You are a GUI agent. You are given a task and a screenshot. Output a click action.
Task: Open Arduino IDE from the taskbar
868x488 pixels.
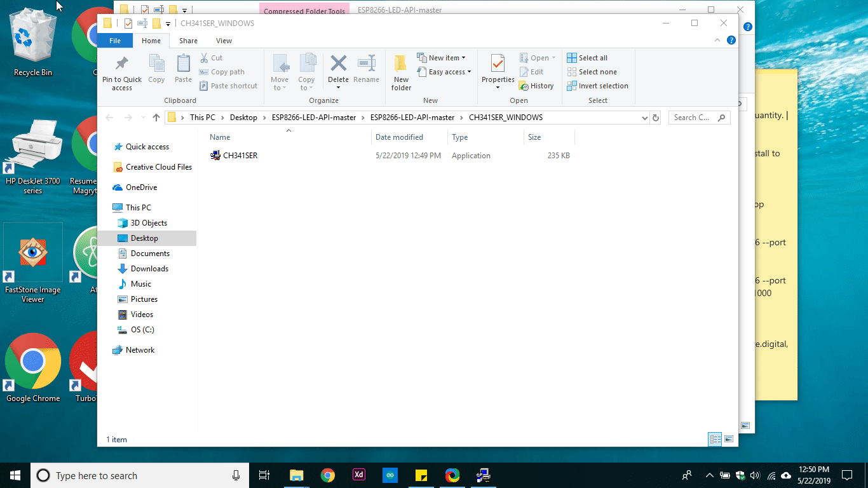tap(390, 475)
